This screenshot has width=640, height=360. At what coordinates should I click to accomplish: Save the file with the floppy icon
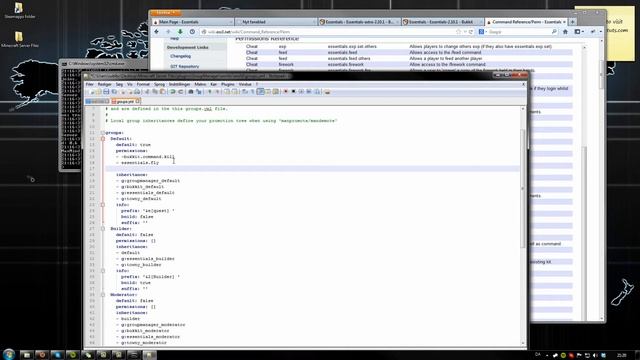106,91
